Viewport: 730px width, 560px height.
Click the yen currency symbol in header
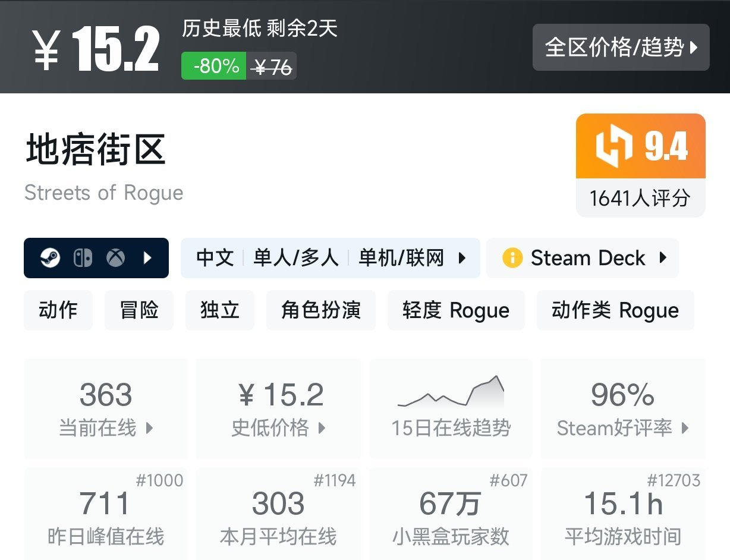click(x=46, y=51)
